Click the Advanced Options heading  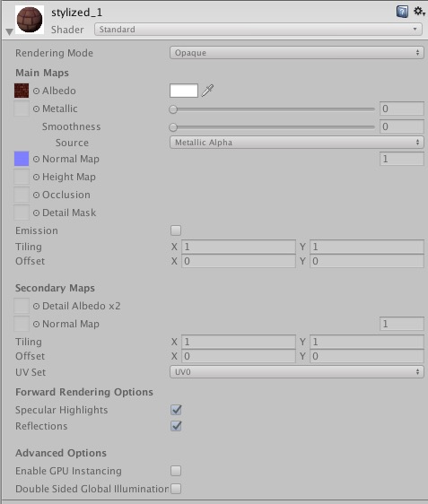61,453
